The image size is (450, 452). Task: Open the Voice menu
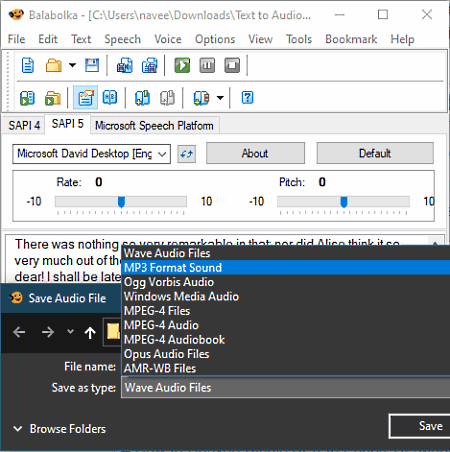pos(168,39)
